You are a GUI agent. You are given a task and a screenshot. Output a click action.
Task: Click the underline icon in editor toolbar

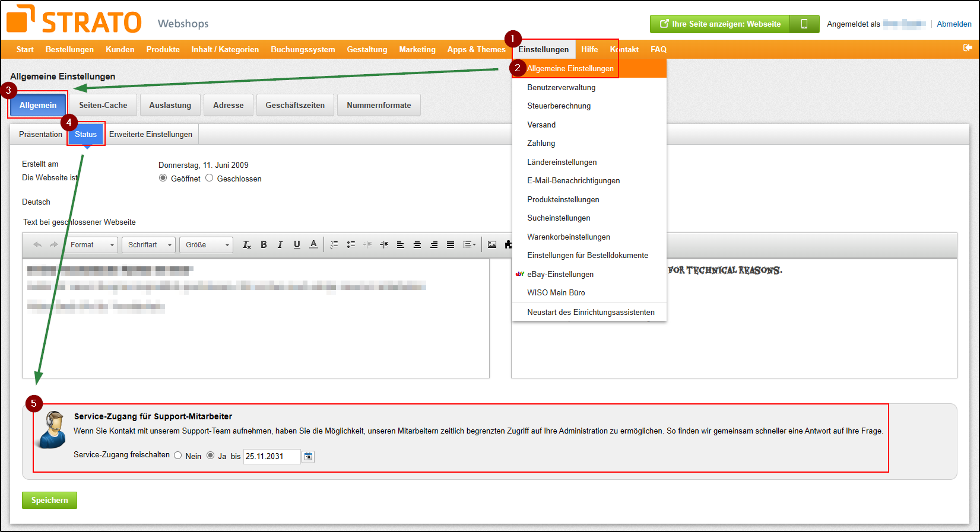[297, 244]
